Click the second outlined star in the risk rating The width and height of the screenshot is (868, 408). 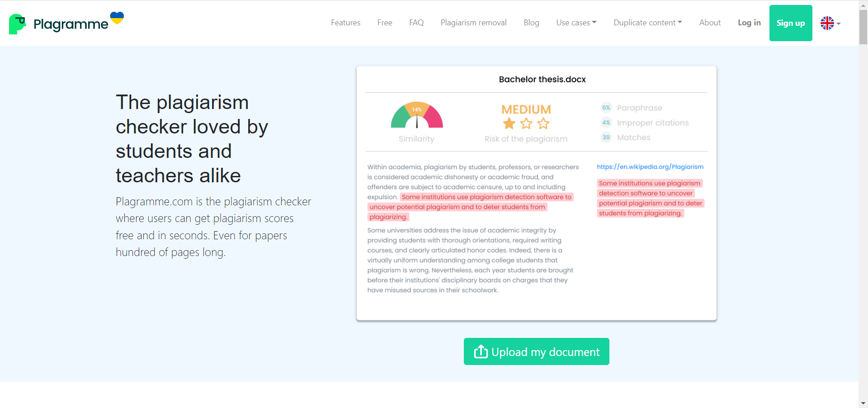click(526, 123)
